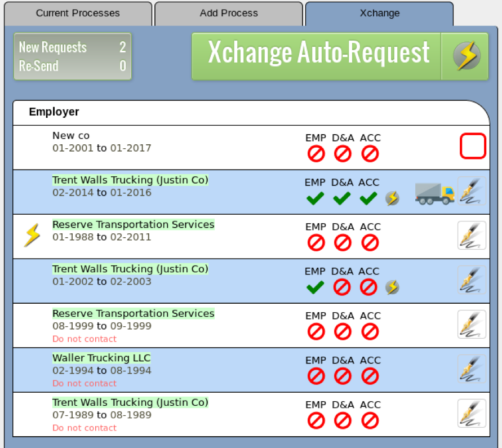Click the ACC prohibited icon for New co

(370, 154)
